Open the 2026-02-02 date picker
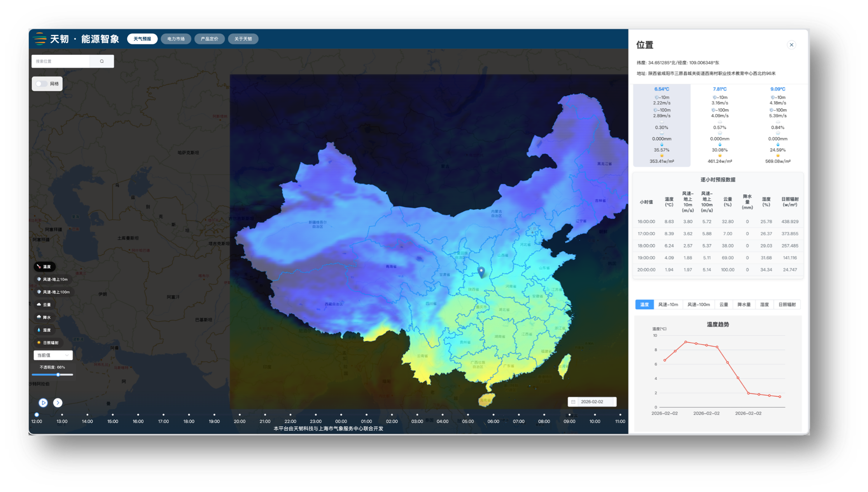 [592, 402]
